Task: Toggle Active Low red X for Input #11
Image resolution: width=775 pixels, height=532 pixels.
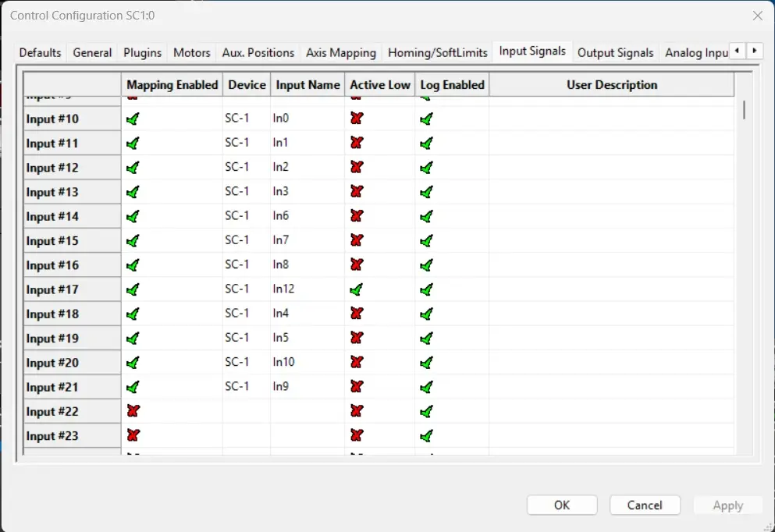Action: [x=357, y=143]
